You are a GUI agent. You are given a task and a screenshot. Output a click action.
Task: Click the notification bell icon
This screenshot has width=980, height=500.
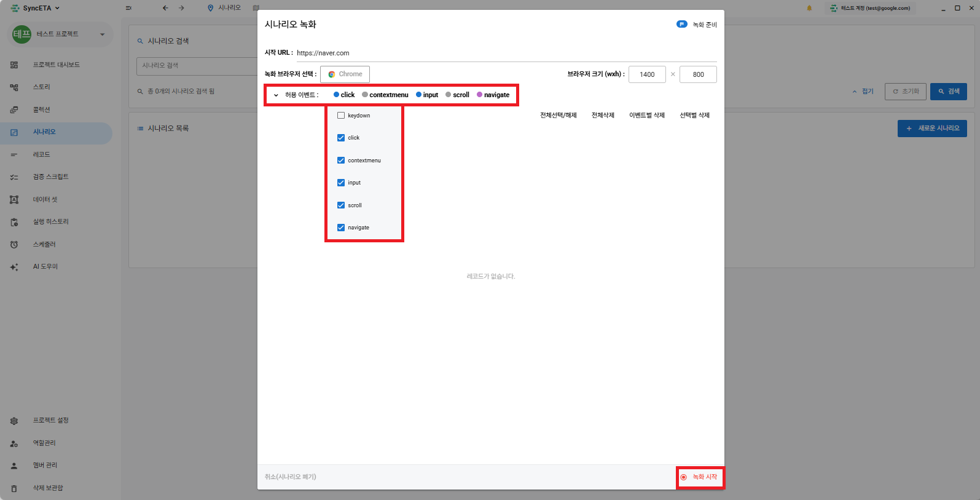click(x=809, y=8)
